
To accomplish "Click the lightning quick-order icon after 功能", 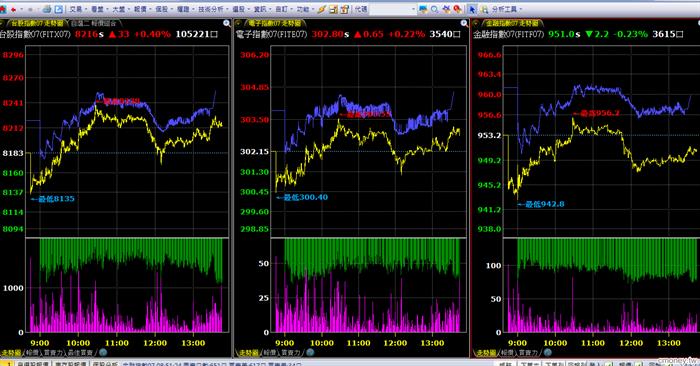I will pyautogui.click(x=321, y=9).
